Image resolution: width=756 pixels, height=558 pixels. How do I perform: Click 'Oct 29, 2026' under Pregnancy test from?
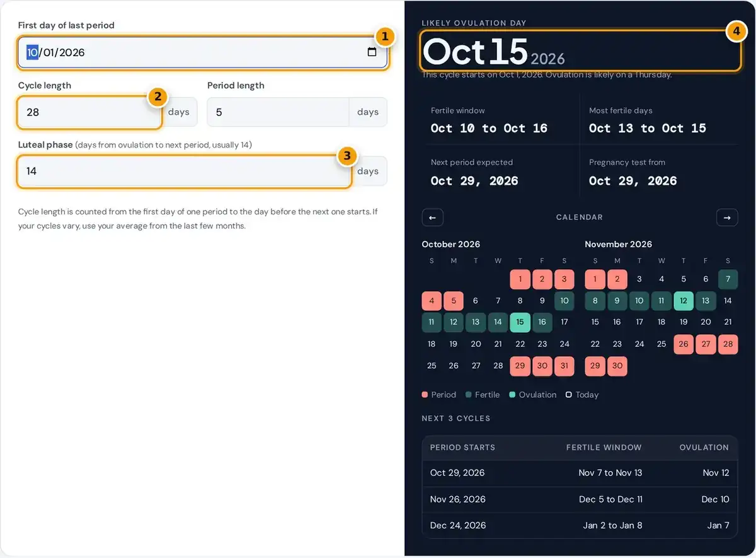633,181
